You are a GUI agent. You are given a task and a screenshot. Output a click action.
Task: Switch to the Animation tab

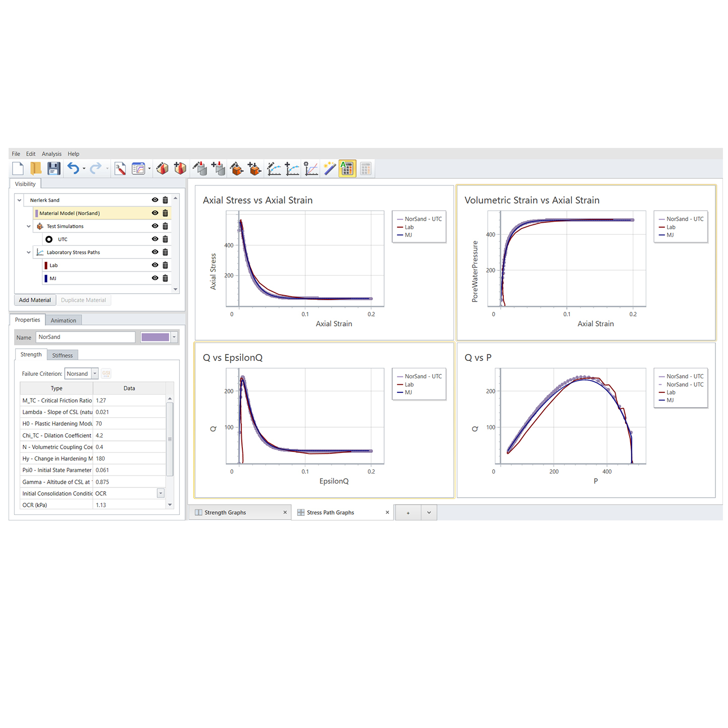63,320
